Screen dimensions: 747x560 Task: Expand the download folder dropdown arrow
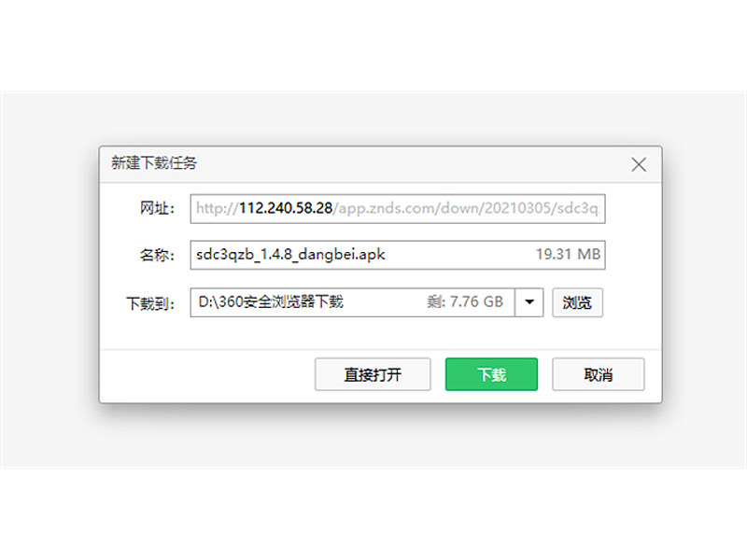coord(529,301)
